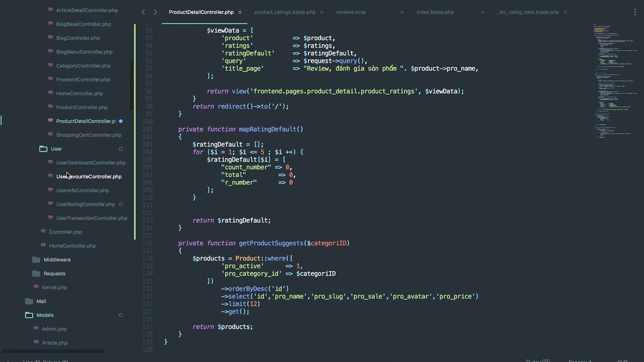Screen dimensions: 644x362
Task: Click line number 101 in the gutter
Action: point(147,129)
